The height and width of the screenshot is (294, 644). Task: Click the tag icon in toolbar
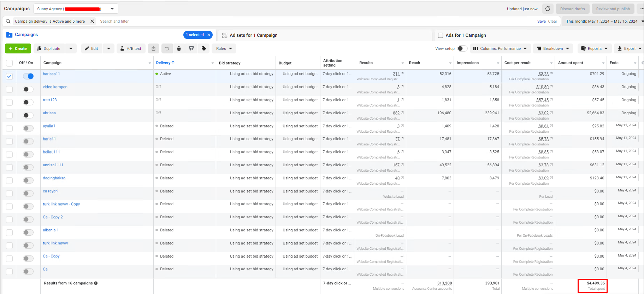point(204,48)
